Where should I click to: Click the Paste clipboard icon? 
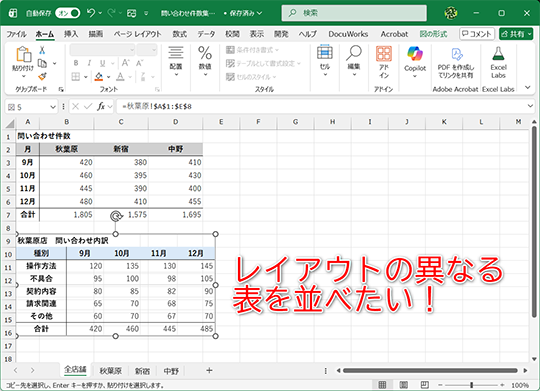coord(23,54)
